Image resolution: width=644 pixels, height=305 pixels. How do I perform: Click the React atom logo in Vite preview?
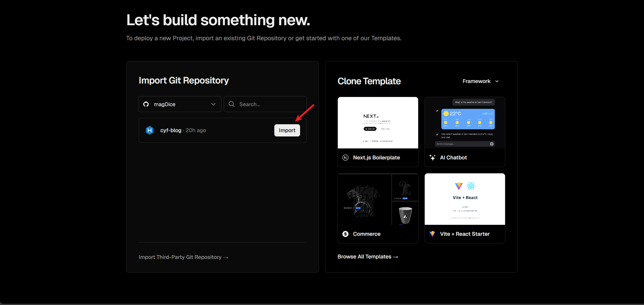[471, 186]
